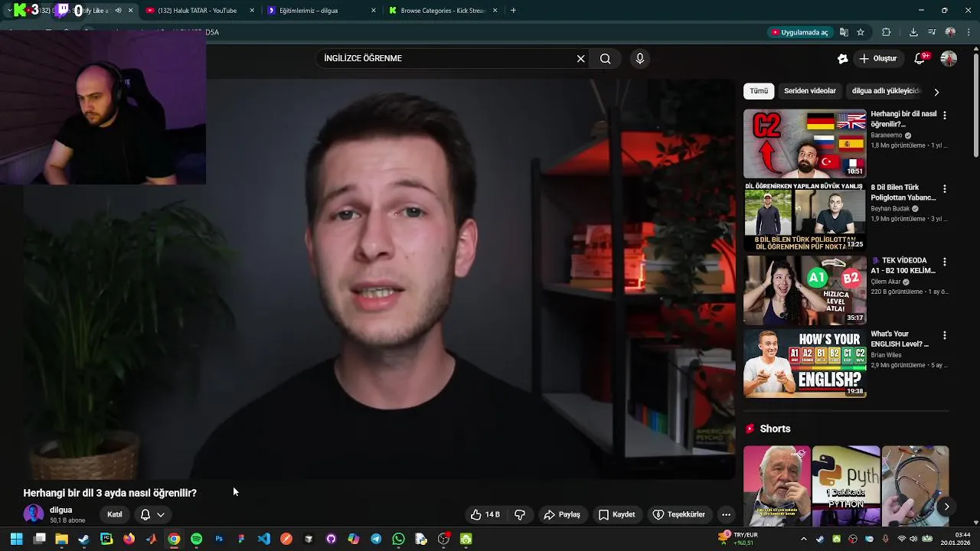The image size is (980, 551).
Task: Toggle microphone icon in system tray
Action: tap(886, 540)
